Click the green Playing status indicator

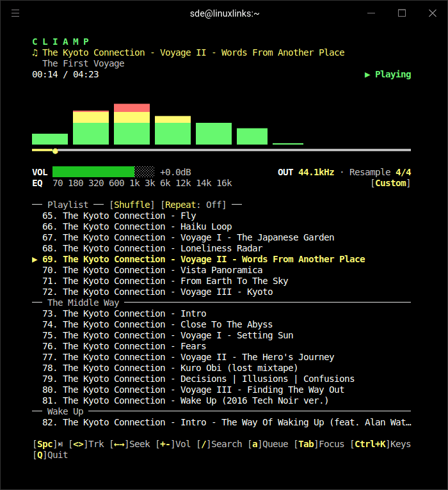point(388,74)
